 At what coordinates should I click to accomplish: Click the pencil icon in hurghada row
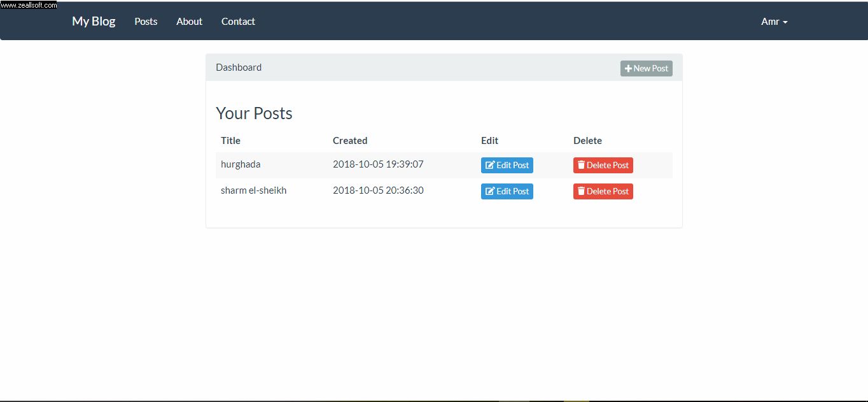pyautogui.click(x=490, y=165)
